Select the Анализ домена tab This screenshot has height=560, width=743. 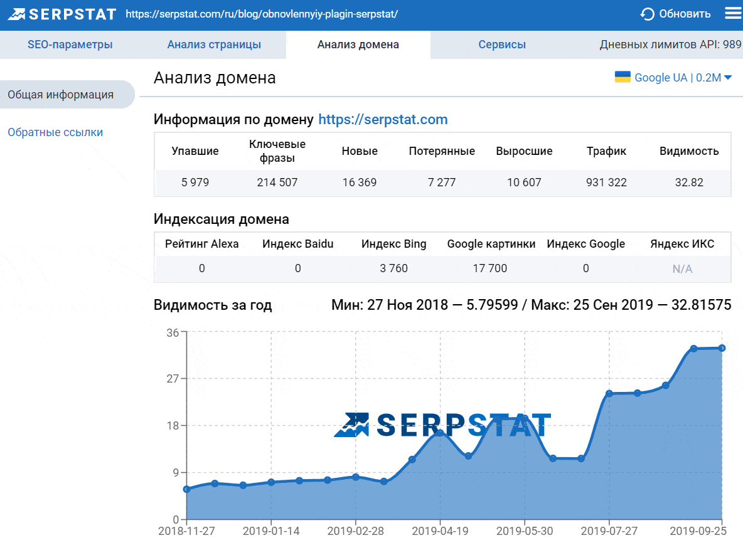358,45
